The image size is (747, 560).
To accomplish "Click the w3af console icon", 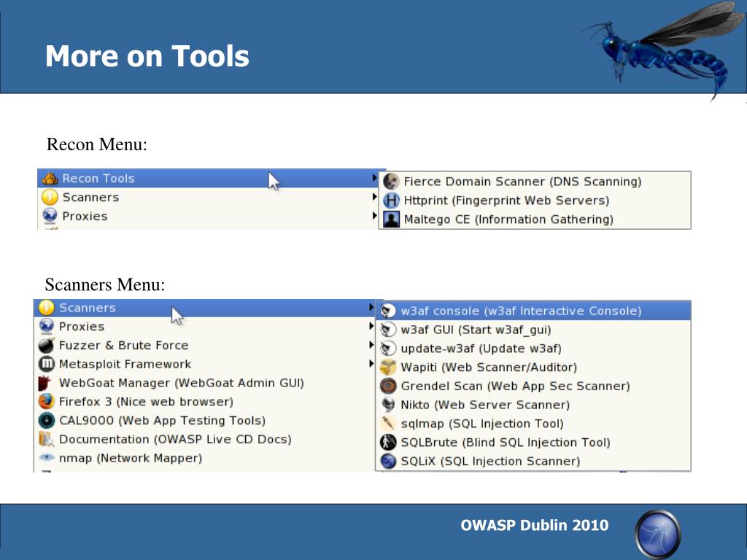I will tap(388, 311).
